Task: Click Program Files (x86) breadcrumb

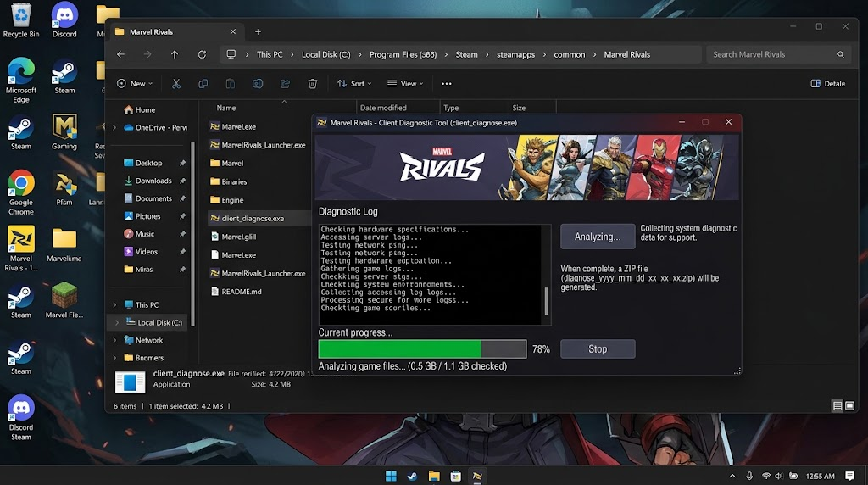Action: click(x=403, y=54)
